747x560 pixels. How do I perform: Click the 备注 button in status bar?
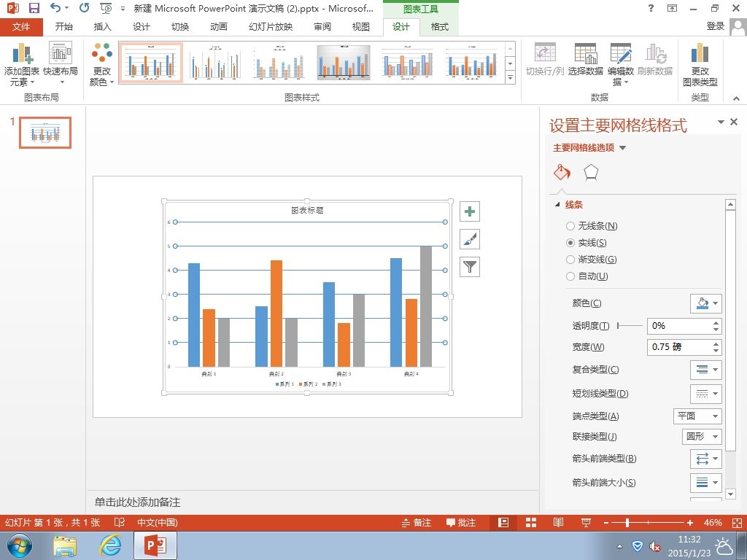tap(417, 523)
